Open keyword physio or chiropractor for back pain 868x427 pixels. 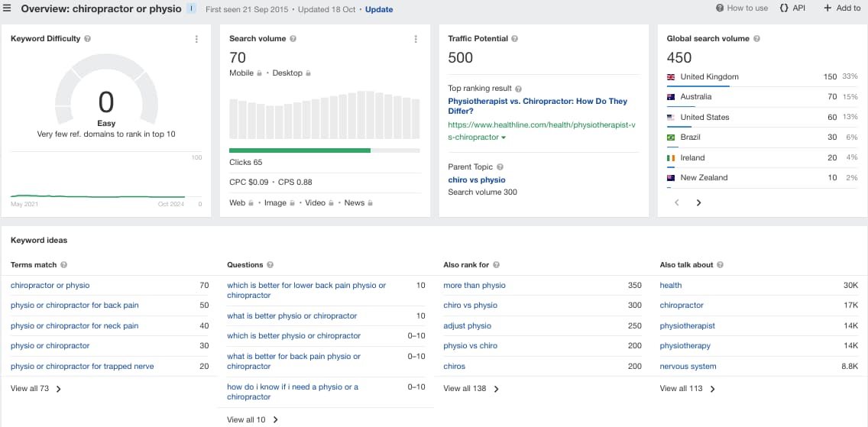pos(75,306)
